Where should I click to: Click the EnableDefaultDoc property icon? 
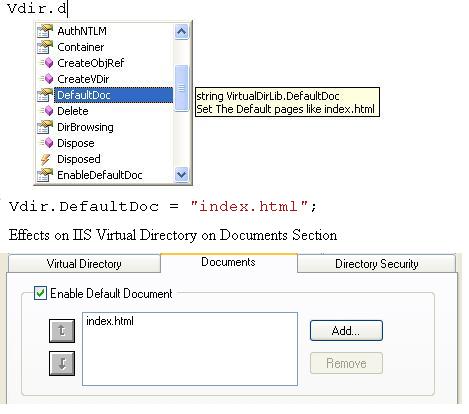coord(45,175)
